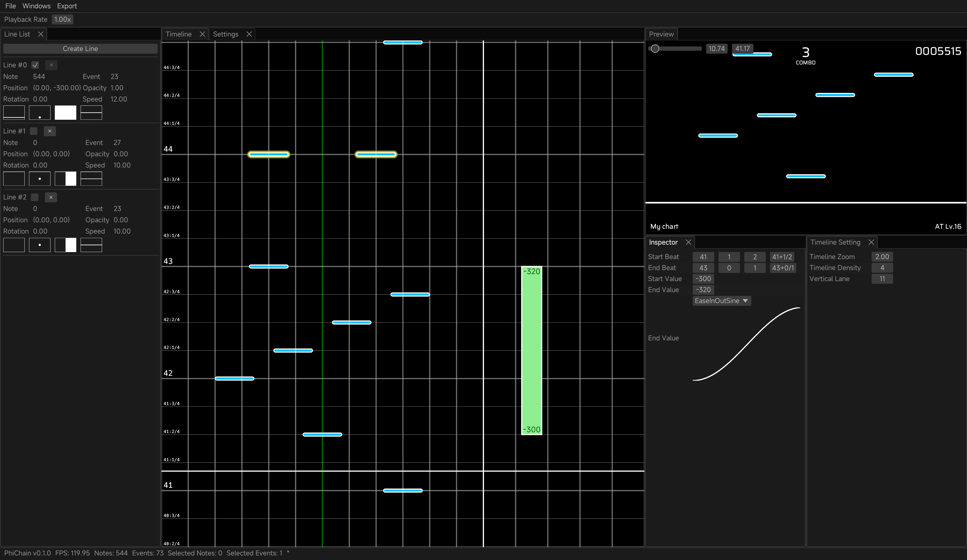Screen dimensions: 967x560
Task: Click Line #0 rotation preview icon
Action: point(14,112)
